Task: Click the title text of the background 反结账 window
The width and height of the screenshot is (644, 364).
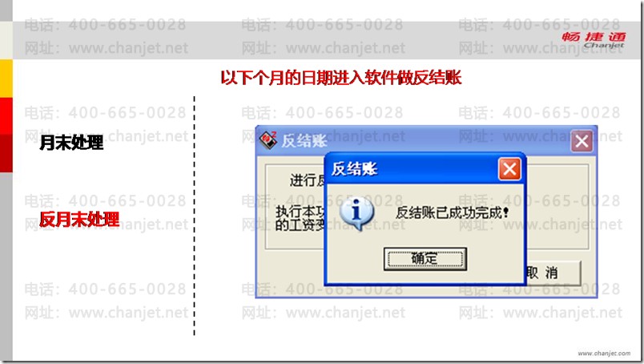Action: coord(304,141)
